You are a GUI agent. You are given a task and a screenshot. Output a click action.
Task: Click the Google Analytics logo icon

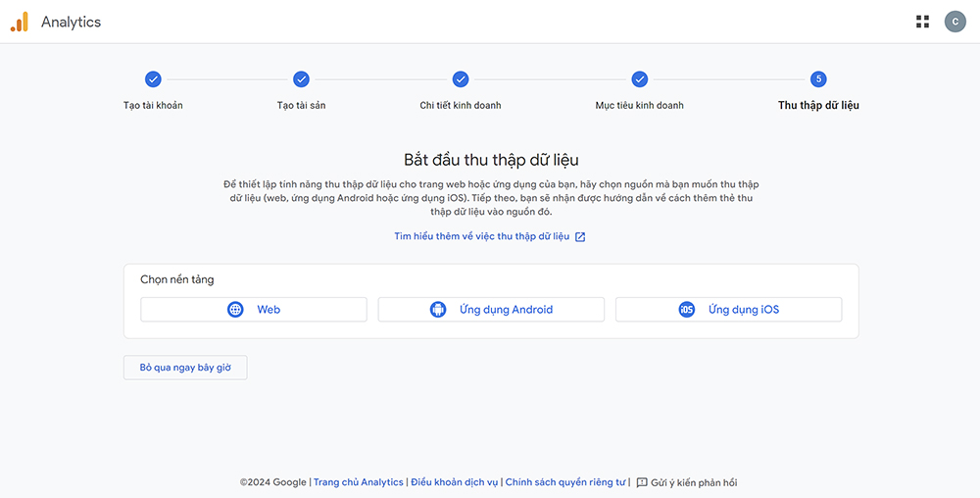tap(20, 22)
